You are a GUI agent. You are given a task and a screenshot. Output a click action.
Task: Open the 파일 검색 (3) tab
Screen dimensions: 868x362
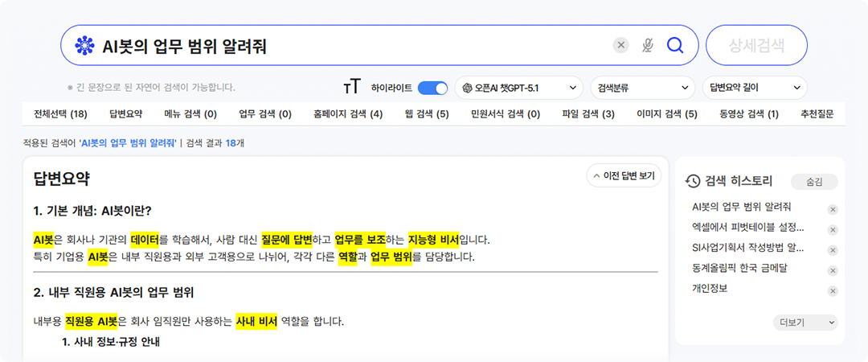coord(588,114)
